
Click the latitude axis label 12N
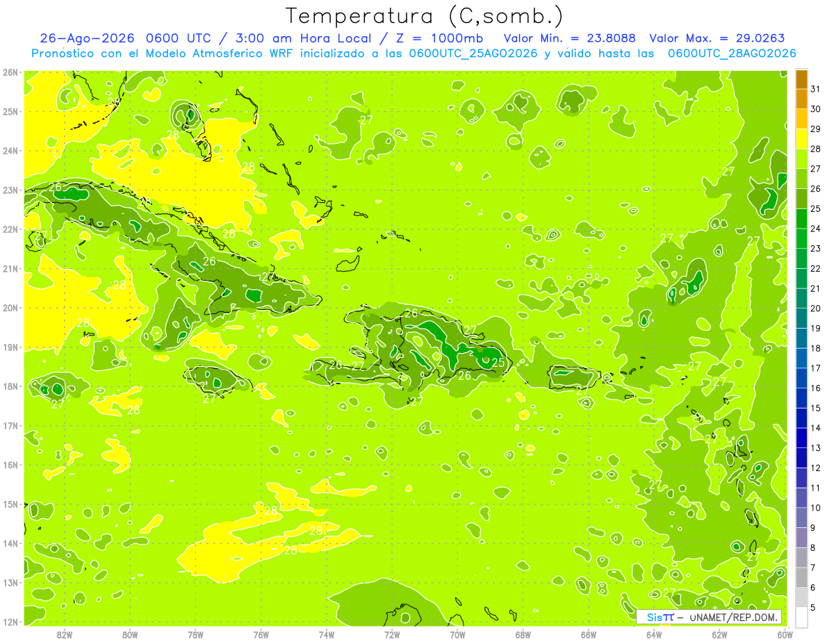(10, 622)
